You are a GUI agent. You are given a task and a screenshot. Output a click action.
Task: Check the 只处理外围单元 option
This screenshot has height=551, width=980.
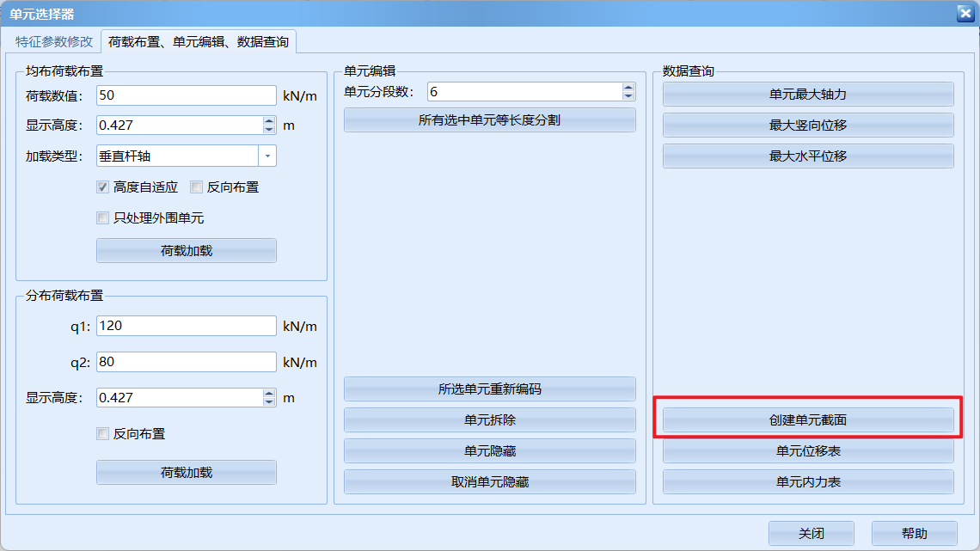click(x=103, y=218)
